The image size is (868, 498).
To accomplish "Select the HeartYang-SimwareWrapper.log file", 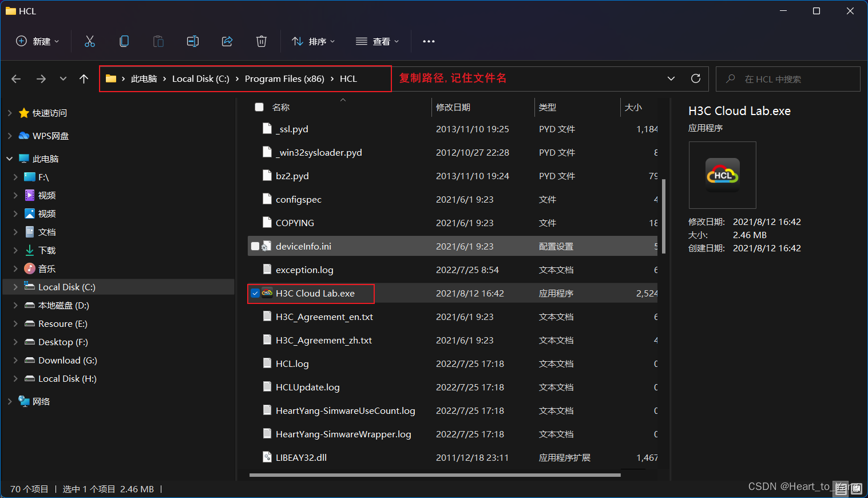I will point(343,434).
